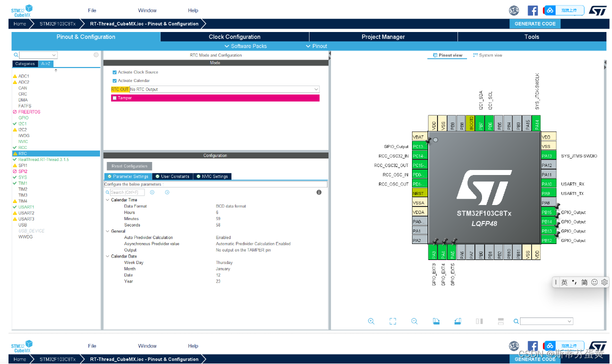Open the Tools tab
612x364 pixels.
pos(531,37)
